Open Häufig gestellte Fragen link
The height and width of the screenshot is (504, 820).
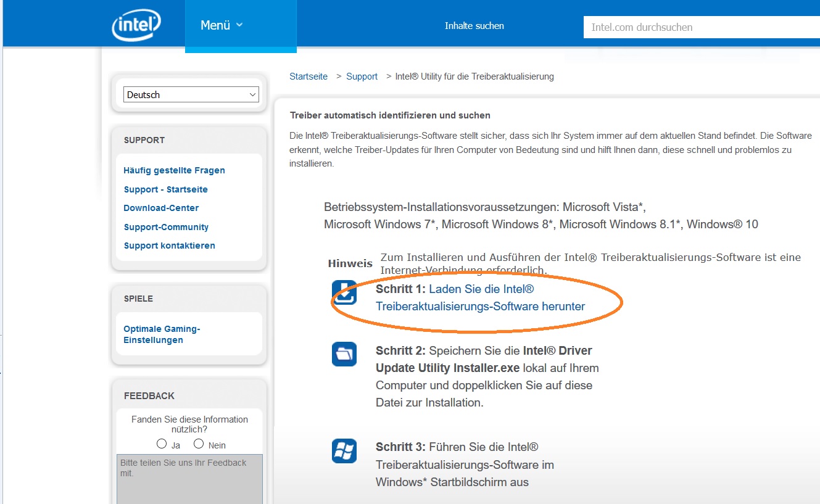coord(174,170)
